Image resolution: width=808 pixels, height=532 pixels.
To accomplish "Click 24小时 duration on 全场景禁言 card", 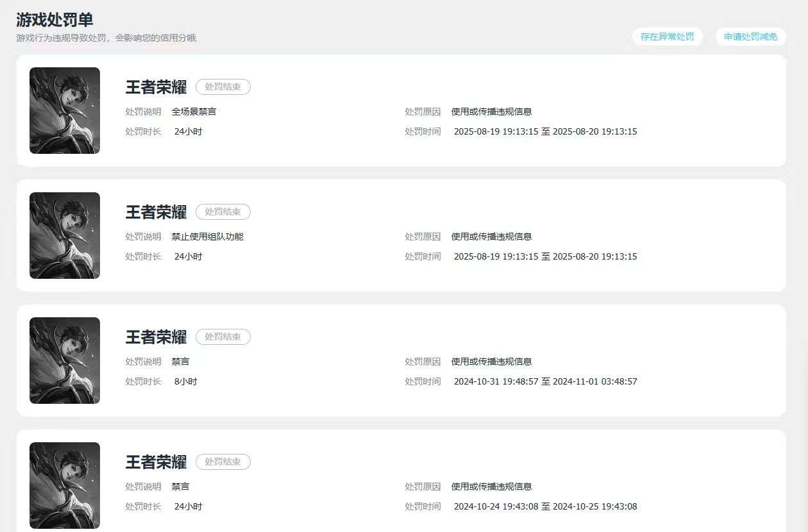I will 188,131.
